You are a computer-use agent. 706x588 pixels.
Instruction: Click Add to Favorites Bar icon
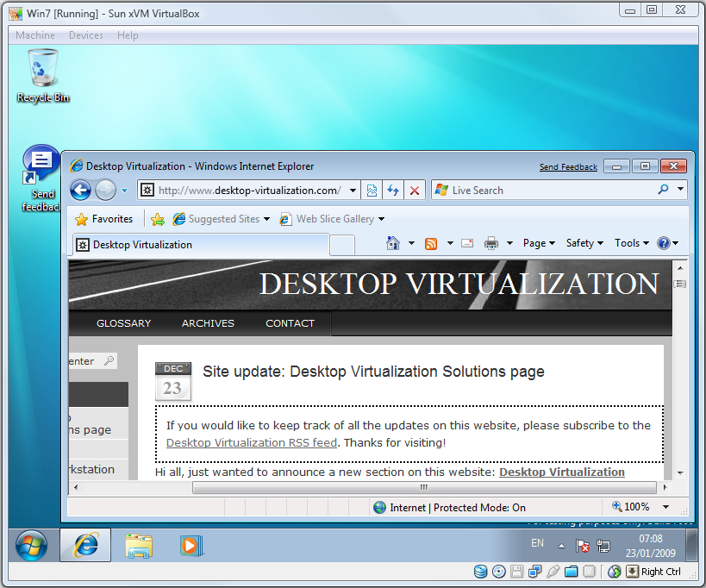click(x=158, y=219)
